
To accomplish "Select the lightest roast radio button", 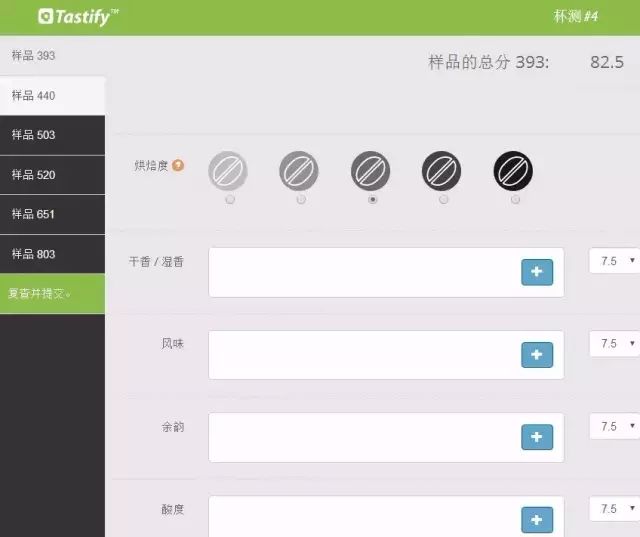I will click(230, 199).
